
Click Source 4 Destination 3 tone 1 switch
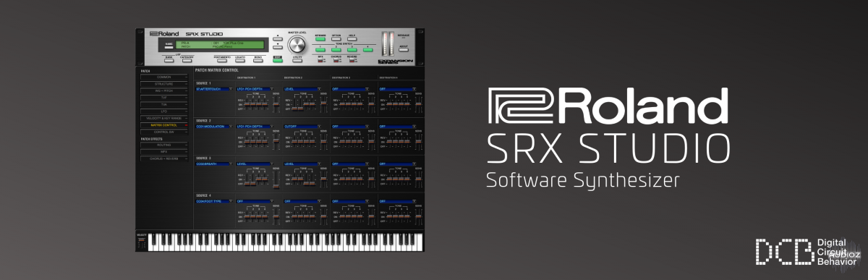[x=342, y=217]
